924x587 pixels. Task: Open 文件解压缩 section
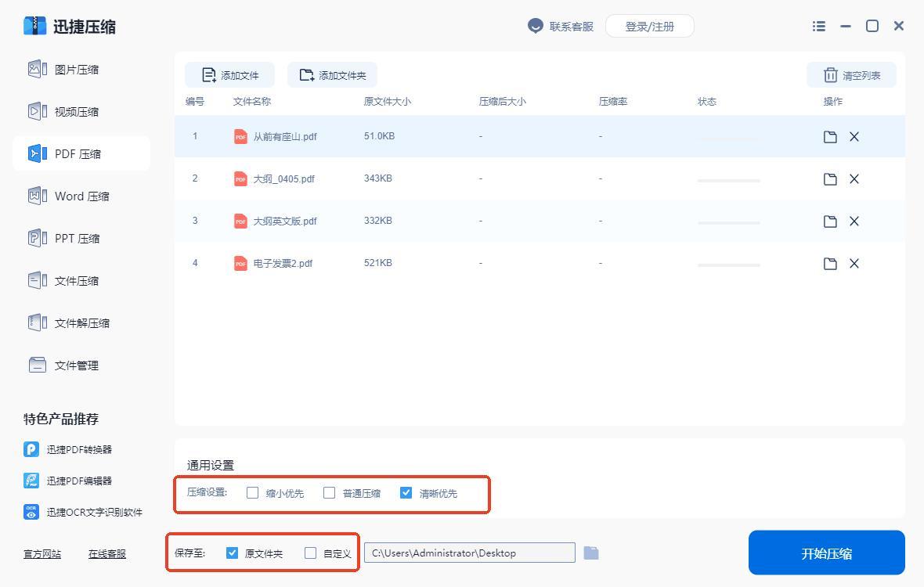(x=81, y=323)
